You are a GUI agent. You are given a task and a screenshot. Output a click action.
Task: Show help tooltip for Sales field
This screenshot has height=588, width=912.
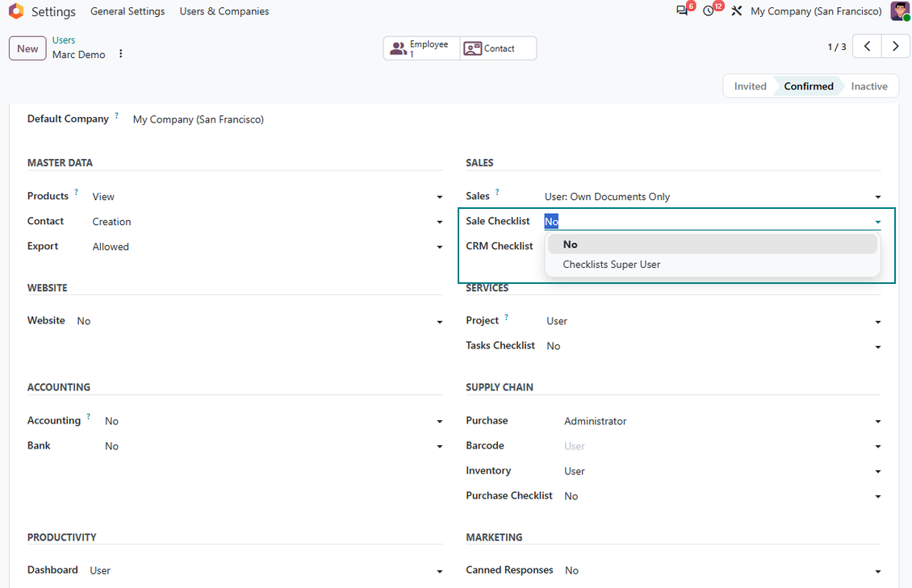[497, 192]
